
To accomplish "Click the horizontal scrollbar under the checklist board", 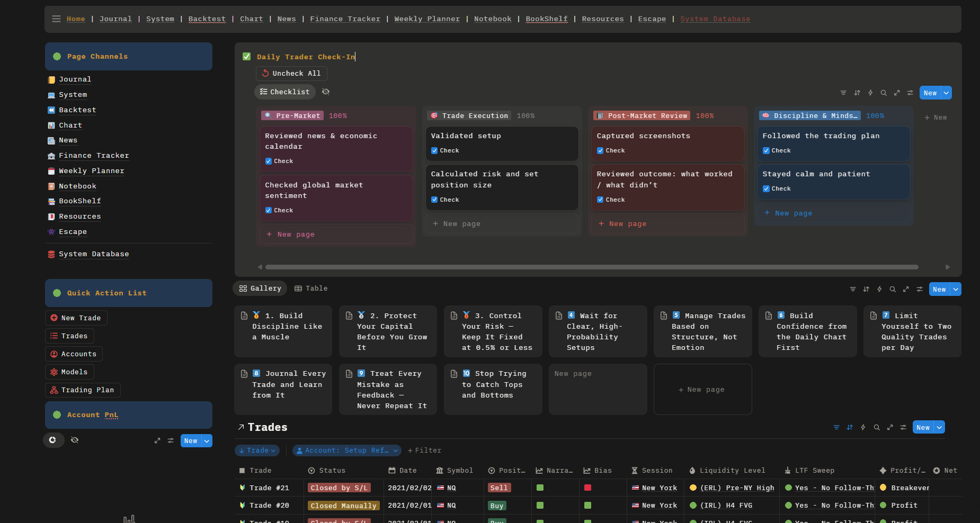I will (x=591, y=267).
